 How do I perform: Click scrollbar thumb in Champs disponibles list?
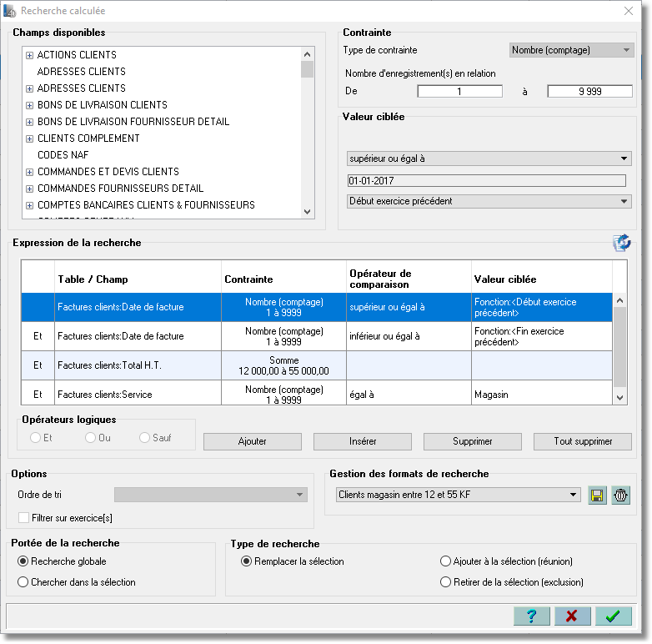pos(308,69)
